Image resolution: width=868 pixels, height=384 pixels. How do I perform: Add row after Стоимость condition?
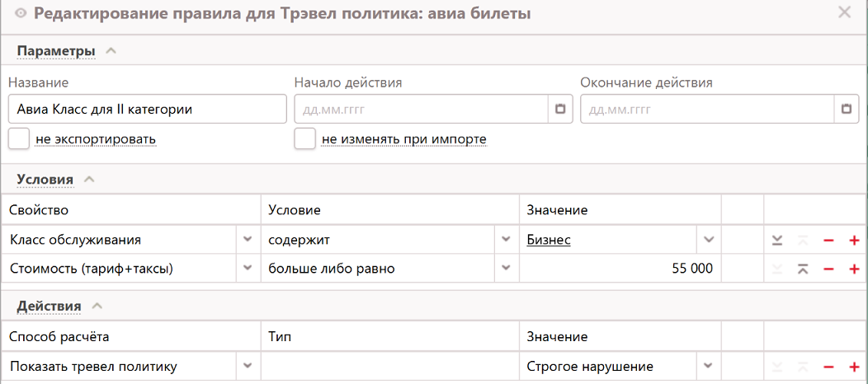click(854, 269)
